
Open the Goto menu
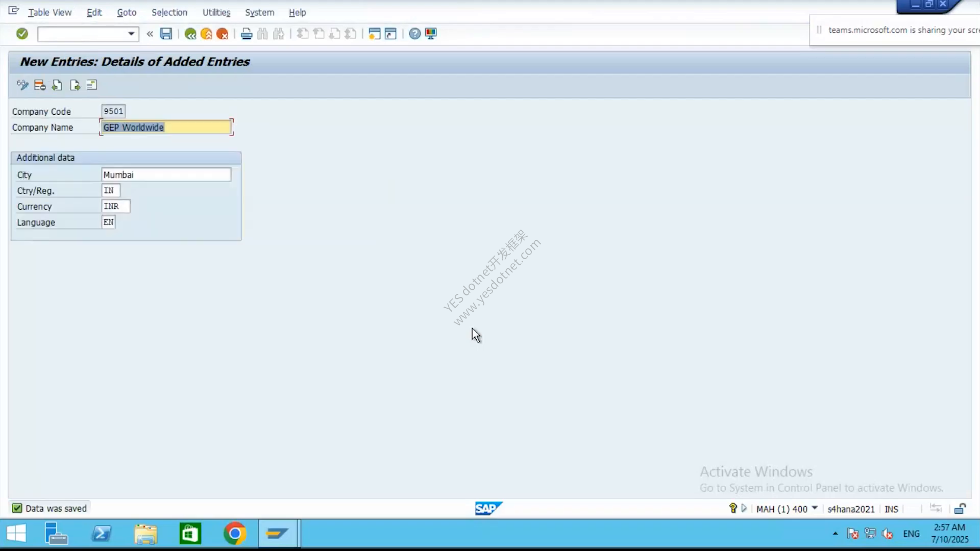click(127, 12)
